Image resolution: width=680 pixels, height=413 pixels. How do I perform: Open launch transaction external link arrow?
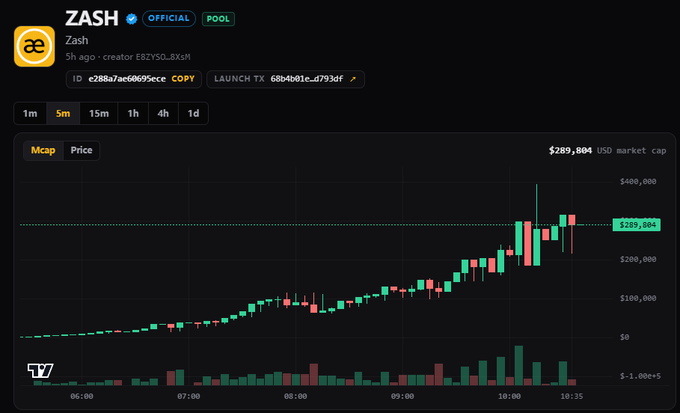tap(353, 79)
